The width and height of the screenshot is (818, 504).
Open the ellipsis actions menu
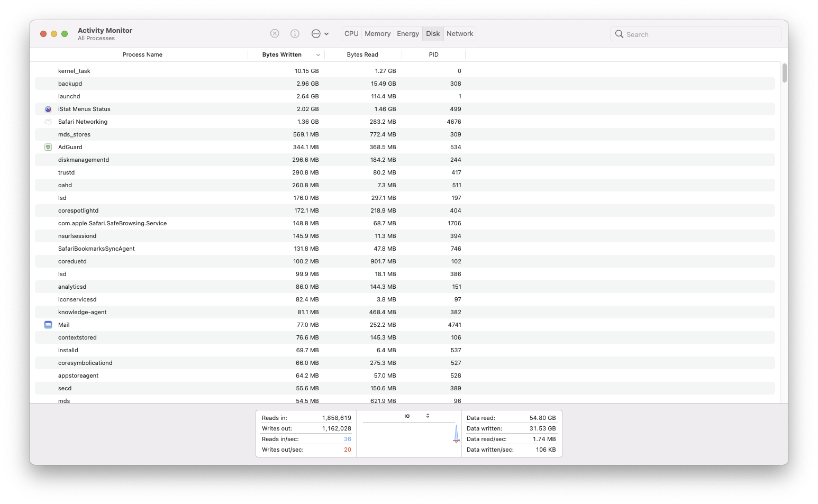[x=320, y=33]
